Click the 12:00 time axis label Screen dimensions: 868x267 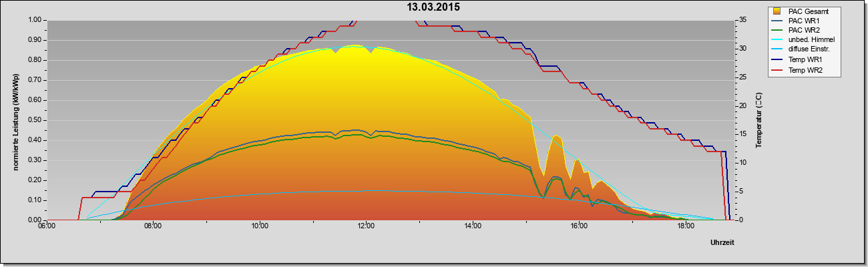click(x=366, y=227)
